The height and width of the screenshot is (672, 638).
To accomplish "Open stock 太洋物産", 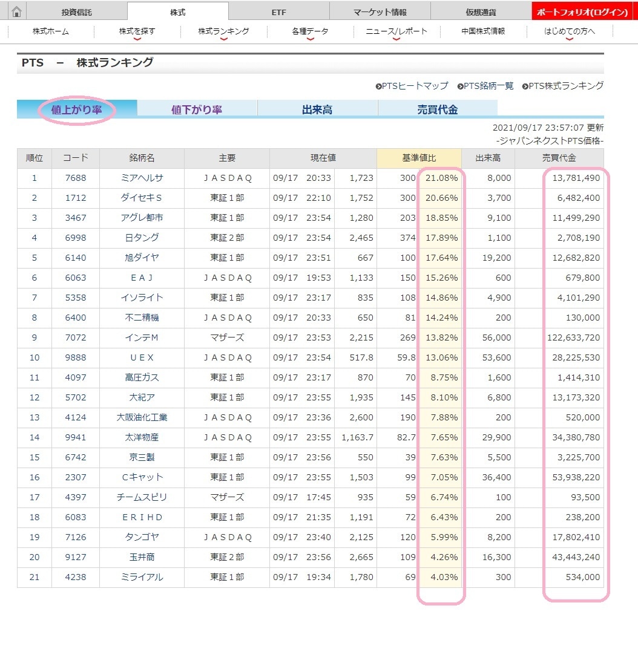I will pos(142,437).
